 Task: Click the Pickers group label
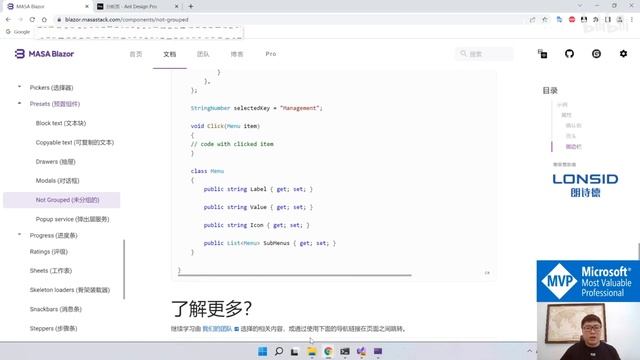tap(51, 87)
